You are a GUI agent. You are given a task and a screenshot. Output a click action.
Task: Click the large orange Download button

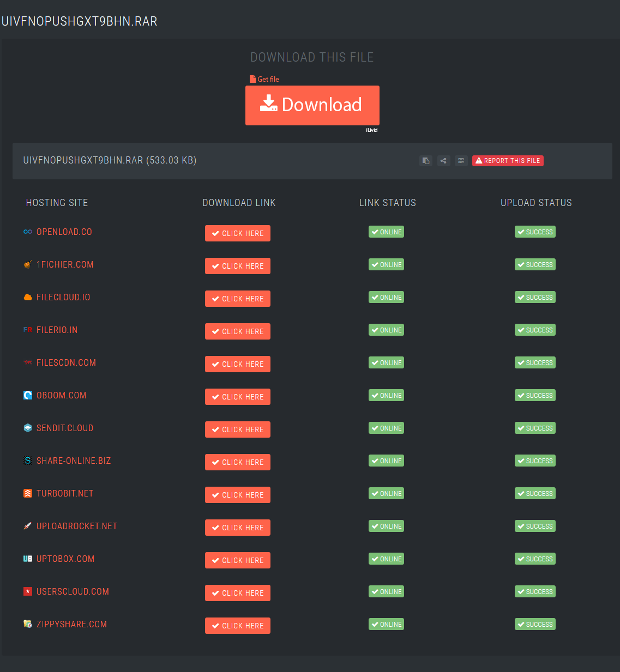pos(312,105)
